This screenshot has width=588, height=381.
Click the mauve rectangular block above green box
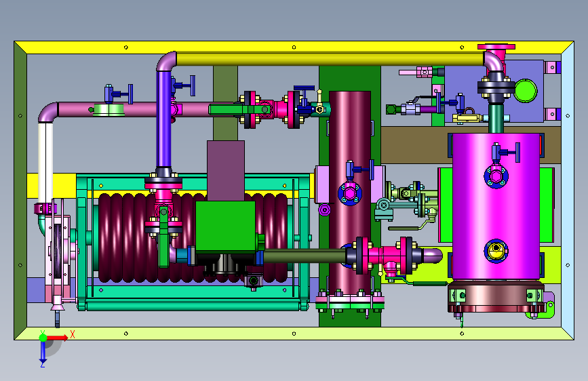click(x=226, y=171)
